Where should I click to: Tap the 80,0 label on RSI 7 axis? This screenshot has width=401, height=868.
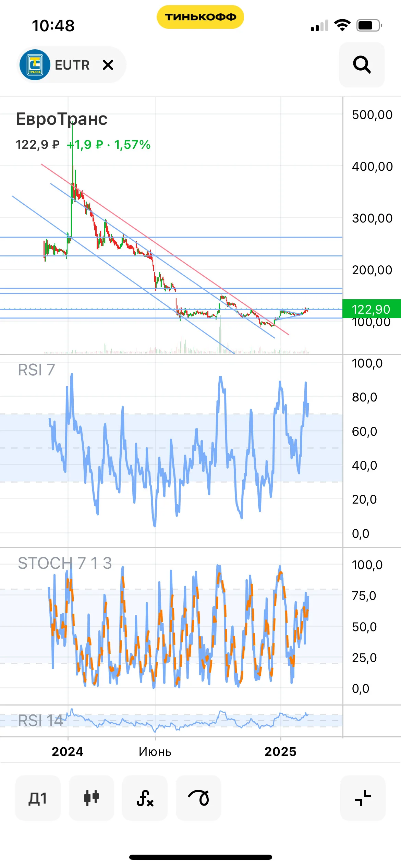[x=364, y=397]
